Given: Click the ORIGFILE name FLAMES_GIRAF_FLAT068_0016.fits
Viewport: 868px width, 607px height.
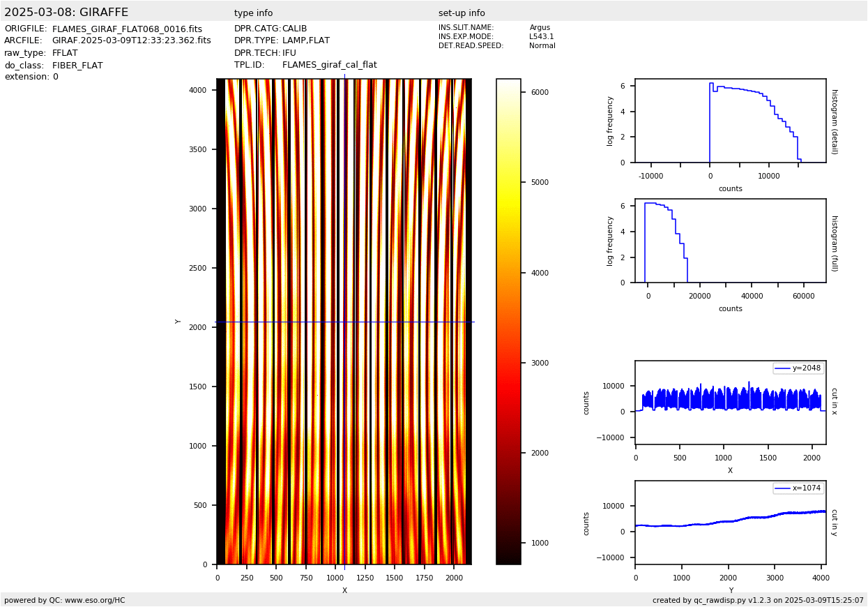Looking at the screenshot, I should [127, 29].
